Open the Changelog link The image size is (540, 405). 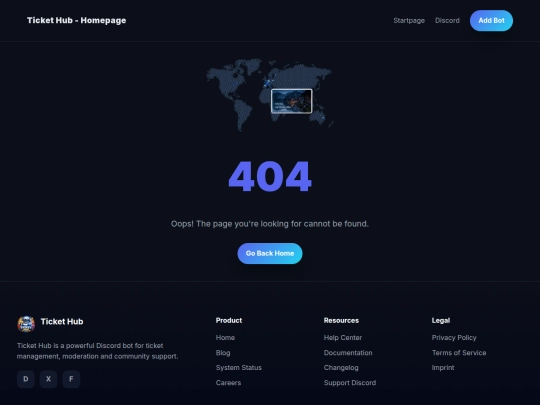[x=341, y=367]
